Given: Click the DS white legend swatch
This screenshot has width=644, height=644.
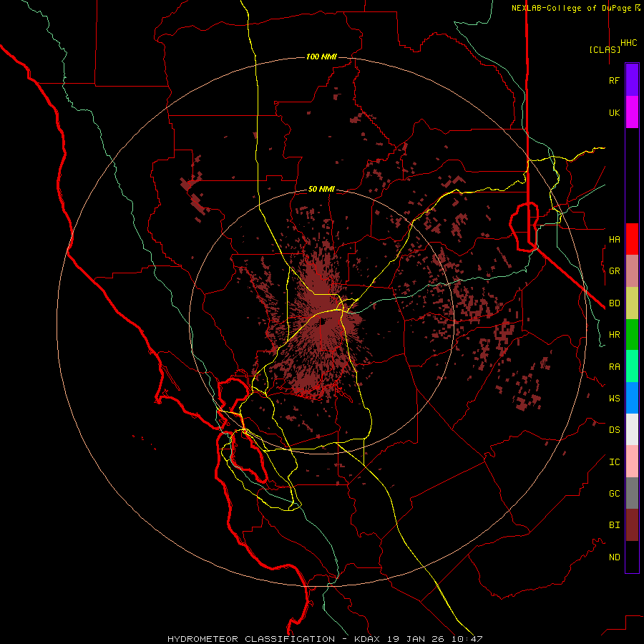Looking at the screenshot, I should point(632,429).
